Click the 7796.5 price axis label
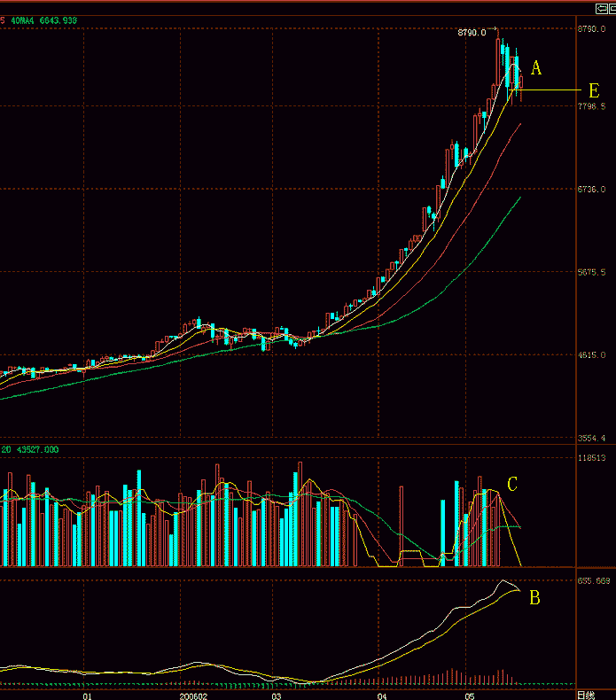 [x=591, y=106]
